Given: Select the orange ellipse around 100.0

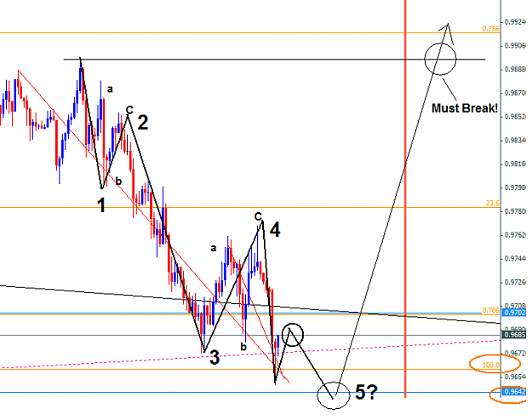Looking at the screenshot, I should [495, 365].
